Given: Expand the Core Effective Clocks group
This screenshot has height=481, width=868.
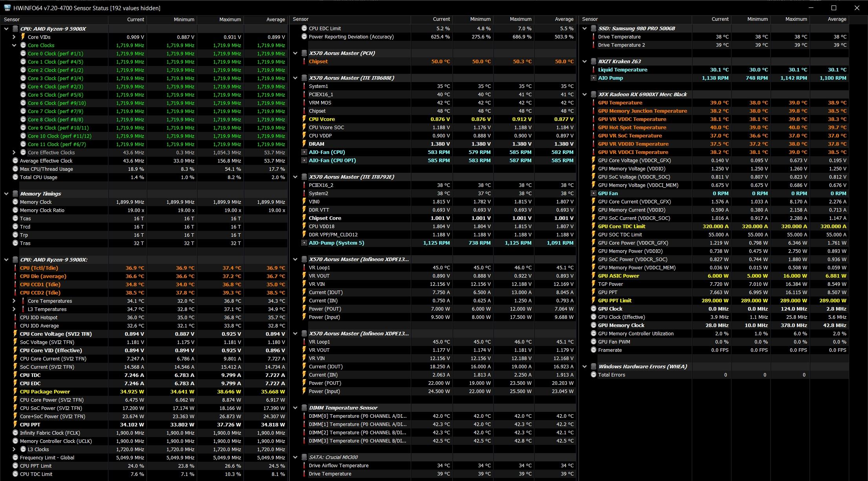Looking at the screenshot, I should [x=14, y=152].
